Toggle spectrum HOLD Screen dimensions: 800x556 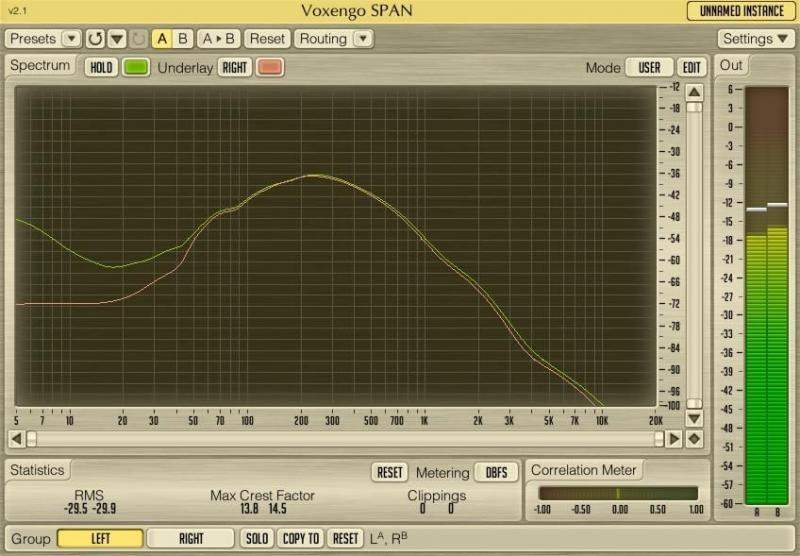click(100, 67)
